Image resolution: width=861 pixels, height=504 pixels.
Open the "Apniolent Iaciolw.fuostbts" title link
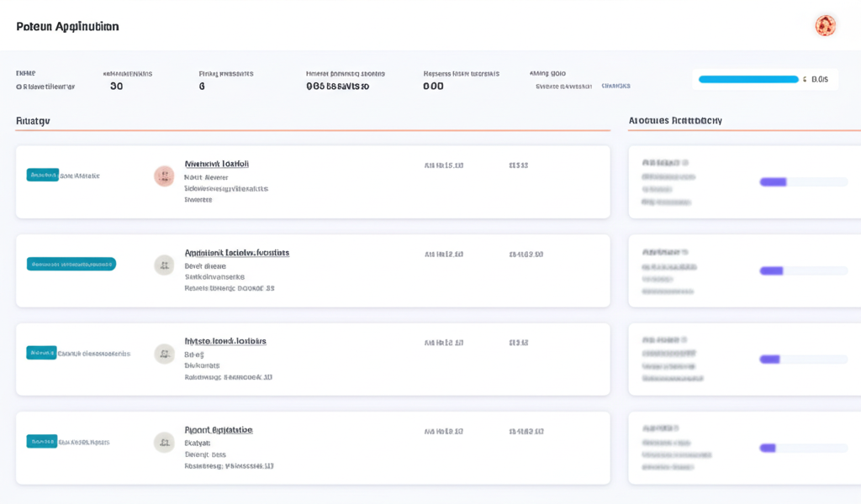[236, 252]
